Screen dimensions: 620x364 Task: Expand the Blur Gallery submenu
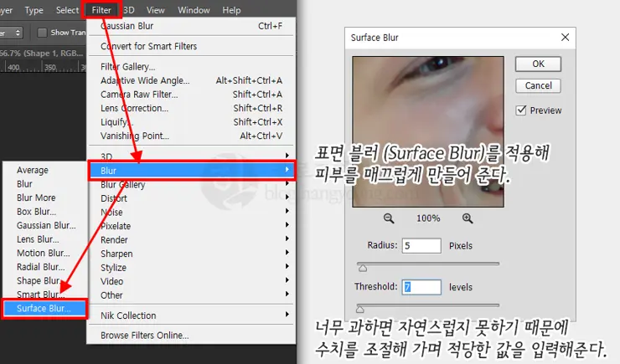[191, 184]
